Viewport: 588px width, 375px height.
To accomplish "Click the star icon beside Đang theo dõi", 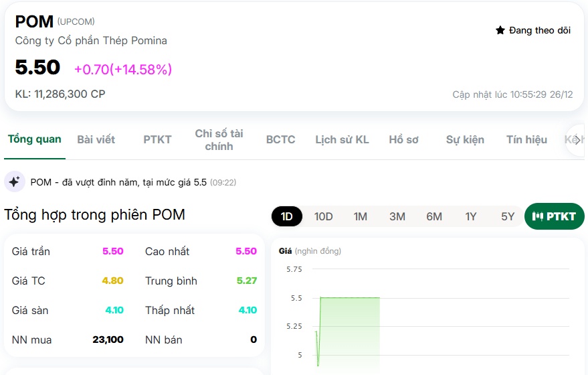I will coord(500,30).
